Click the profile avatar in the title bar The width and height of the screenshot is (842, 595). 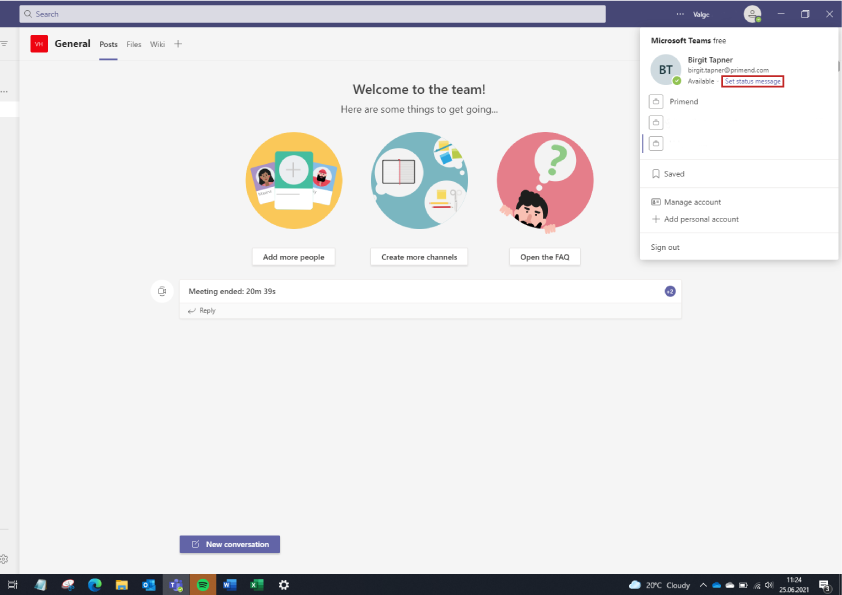click(x=752, y=14)
